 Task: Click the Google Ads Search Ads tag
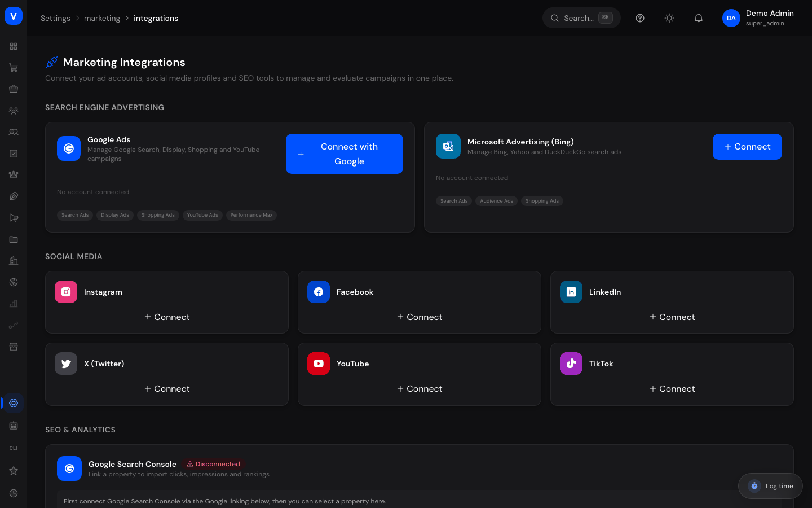75,215
